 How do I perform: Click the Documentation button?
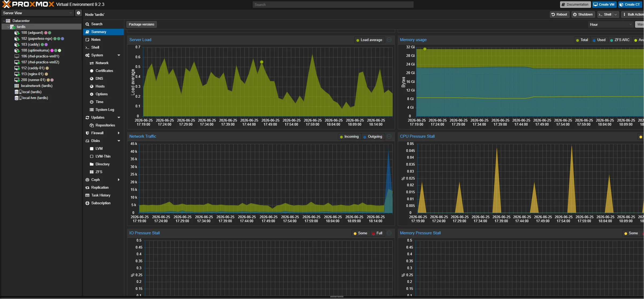click(575, 5)
